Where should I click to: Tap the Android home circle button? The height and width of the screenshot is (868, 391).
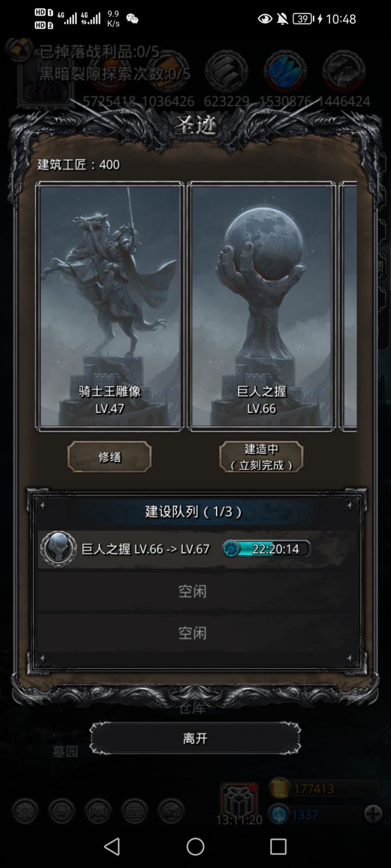(195, 846)
